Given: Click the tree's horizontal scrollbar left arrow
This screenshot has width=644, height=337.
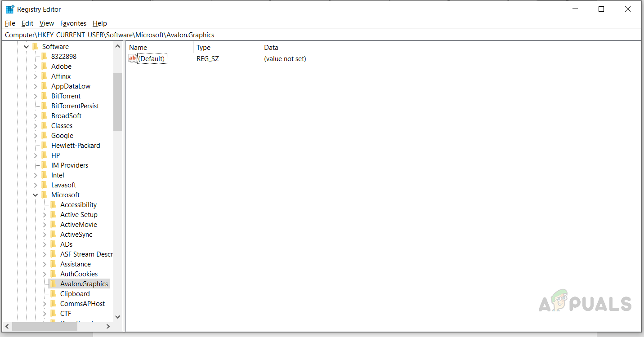Looking at the screenshot, I should 7,326.
